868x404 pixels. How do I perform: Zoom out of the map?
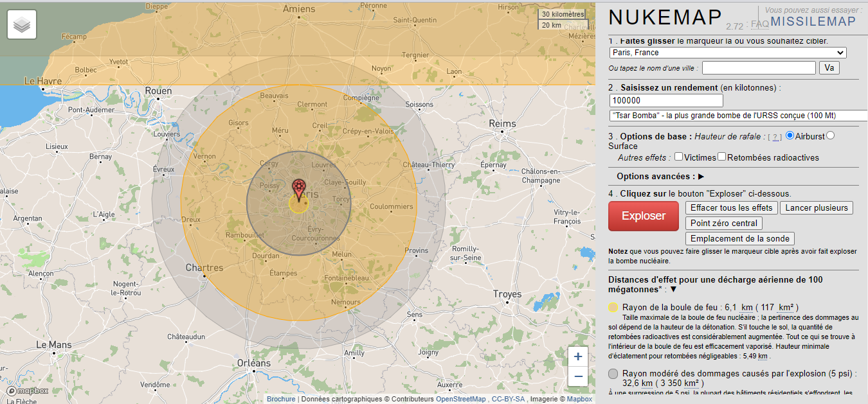pos(578,376)
